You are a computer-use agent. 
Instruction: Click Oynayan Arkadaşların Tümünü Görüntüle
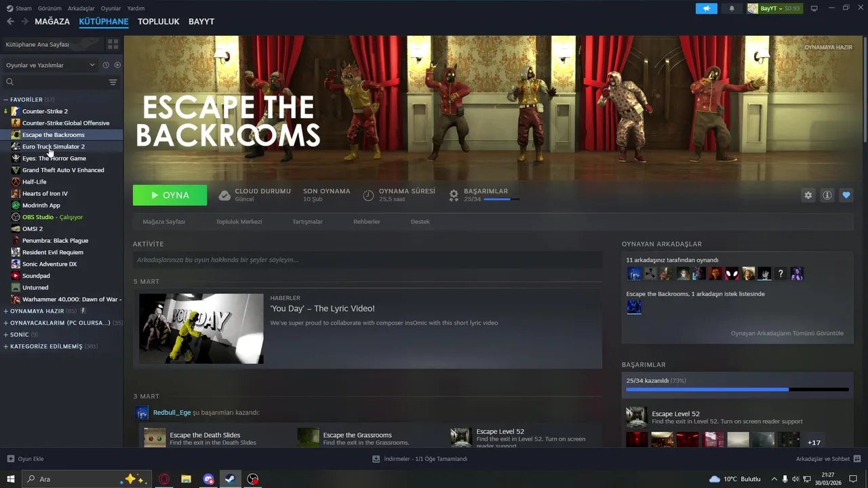click(x=787, y=333)
